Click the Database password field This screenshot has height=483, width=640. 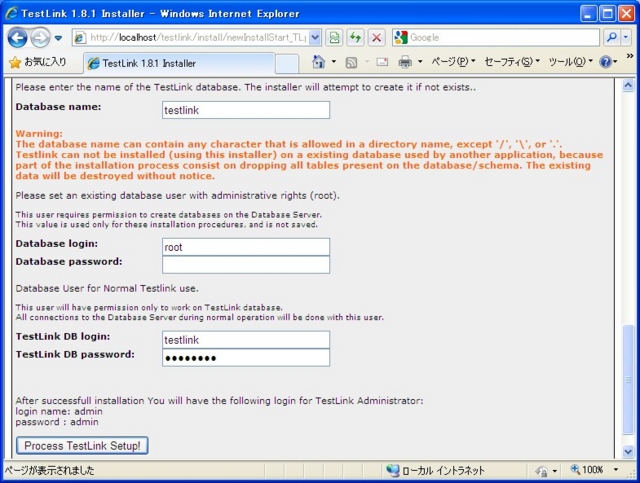point(246,265)
